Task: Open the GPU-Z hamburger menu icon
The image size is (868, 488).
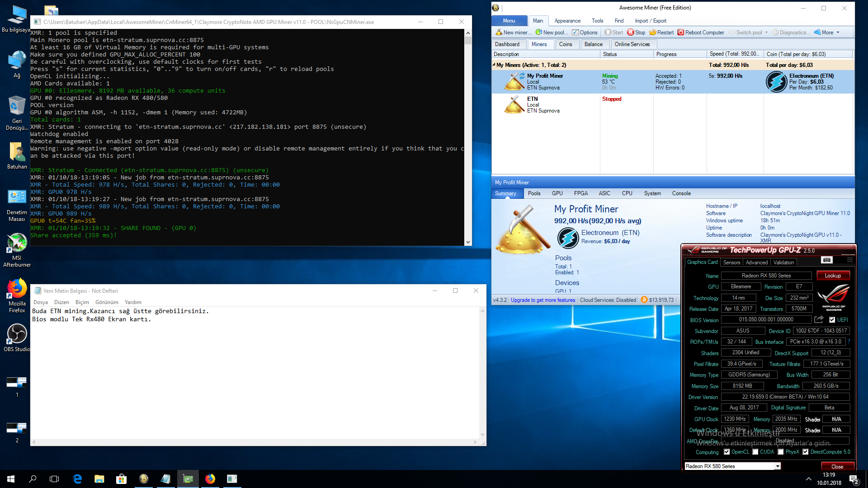Action: tap(850, 260)
